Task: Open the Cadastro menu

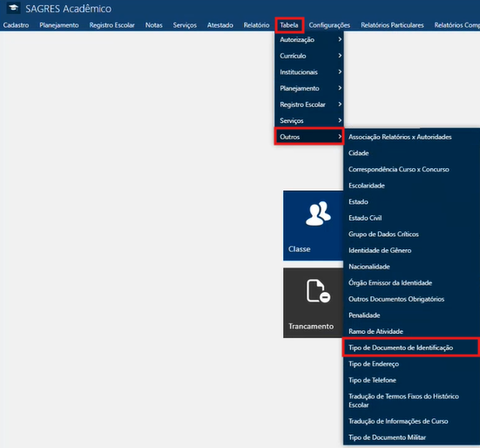Action: click(x=16, y=25)
